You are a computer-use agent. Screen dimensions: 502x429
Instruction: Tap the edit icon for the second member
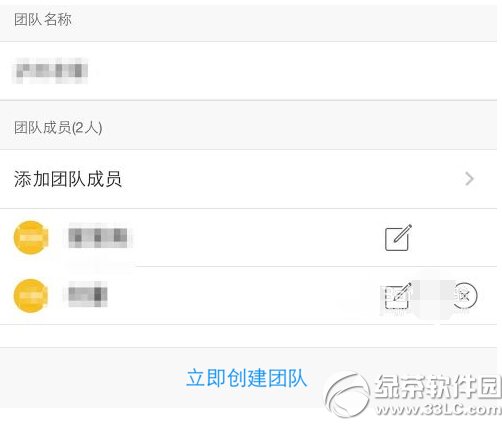click(397, 296)
